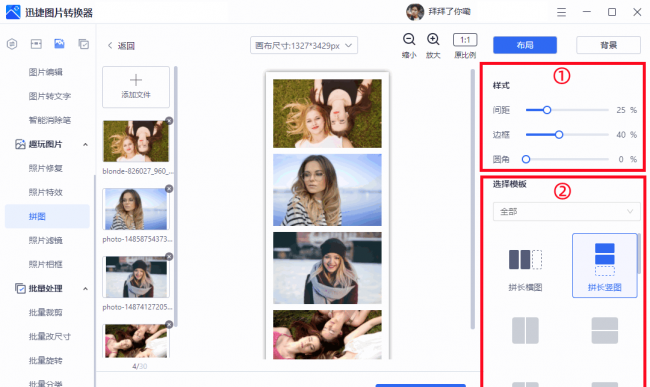Click the 添加文件 button
This screenshot has width=650, height=387.
[x=136, y=87]
